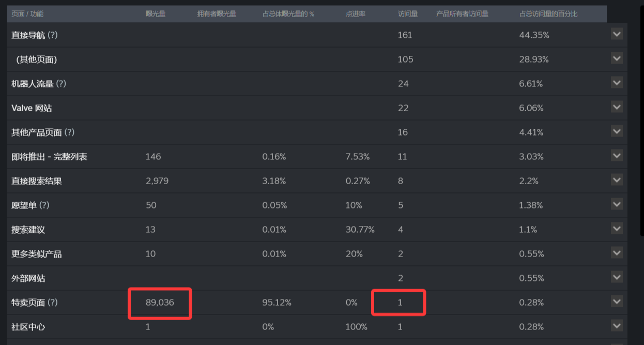Image resolution: width=644 pixels, height=345 pixels.
Task: Open the (?) tooltip for 其他产品页面
Action: [x=69, y=132]
